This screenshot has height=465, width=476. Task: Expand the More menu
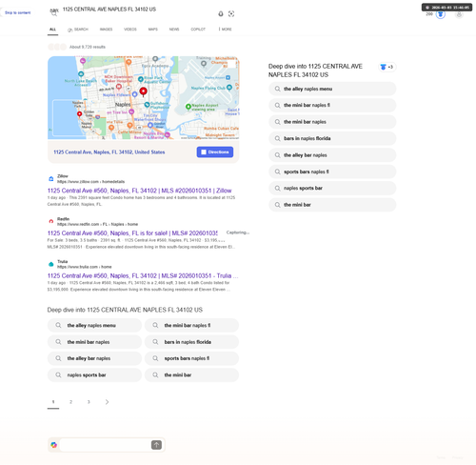[x=225, y=30]
